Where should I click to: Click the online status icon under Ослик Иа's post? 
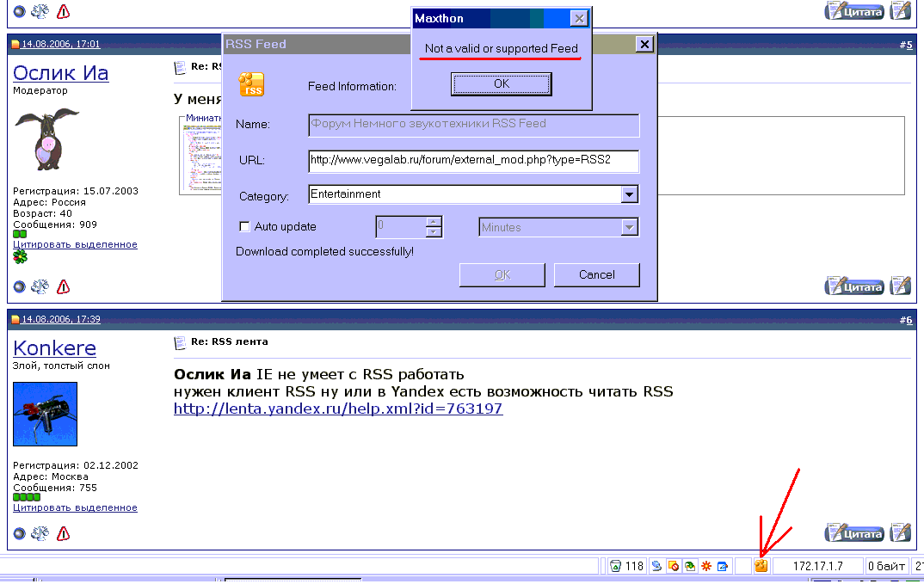point(20,287)
